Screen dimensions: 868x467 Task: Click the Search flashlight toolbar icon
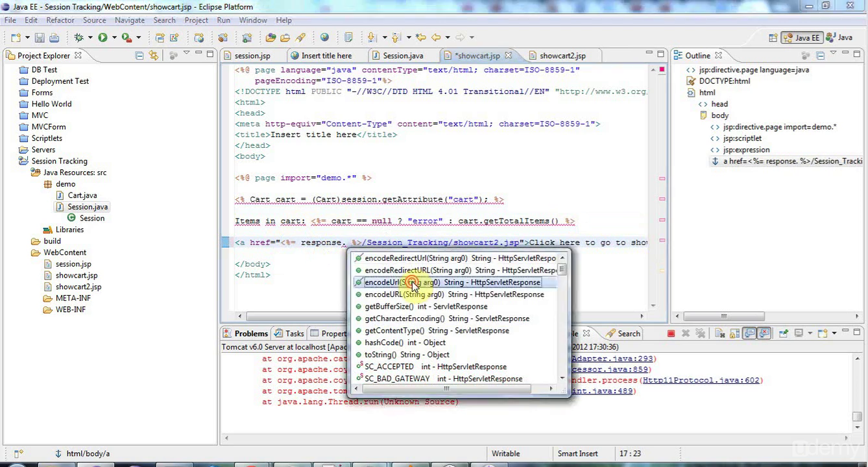pyautogui.click(x=301, y=38)
